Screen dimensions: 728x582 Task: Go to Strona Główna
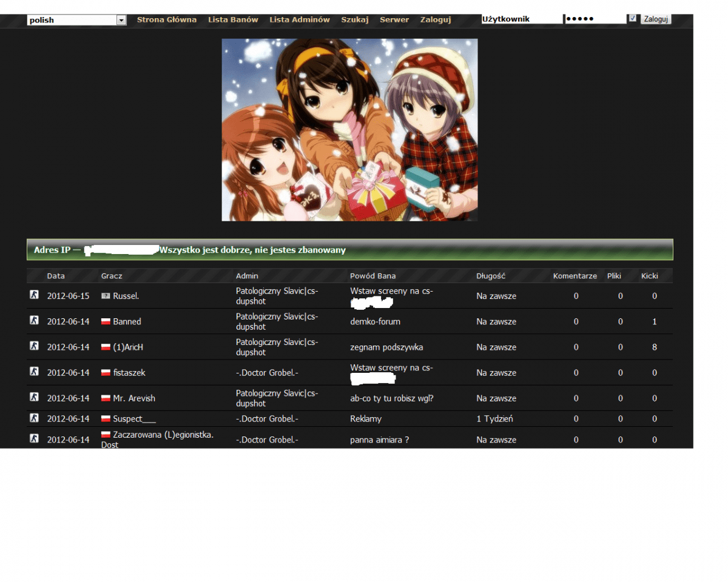pyautogui.click(x=167, y=19)
